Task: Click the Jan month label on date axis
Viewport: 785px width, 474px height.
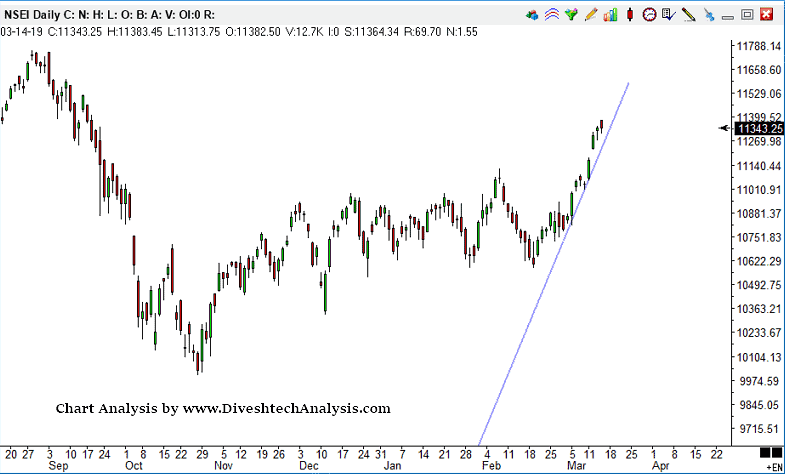Action: tap(392, 466)
